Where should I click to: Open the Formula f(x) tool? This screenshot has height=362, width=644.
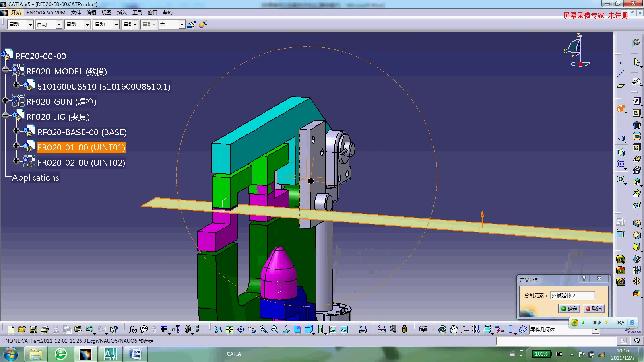coord(132,329)
